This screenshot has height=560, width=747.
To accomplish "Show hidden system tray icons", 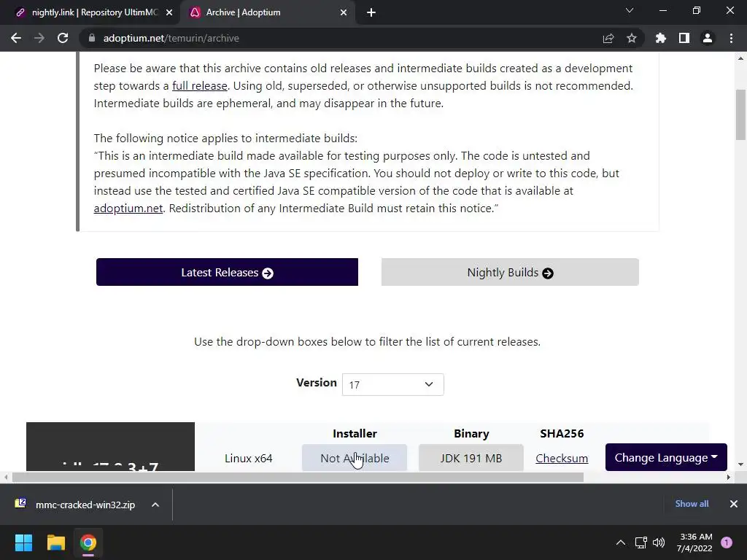I will tap(621, 542).
